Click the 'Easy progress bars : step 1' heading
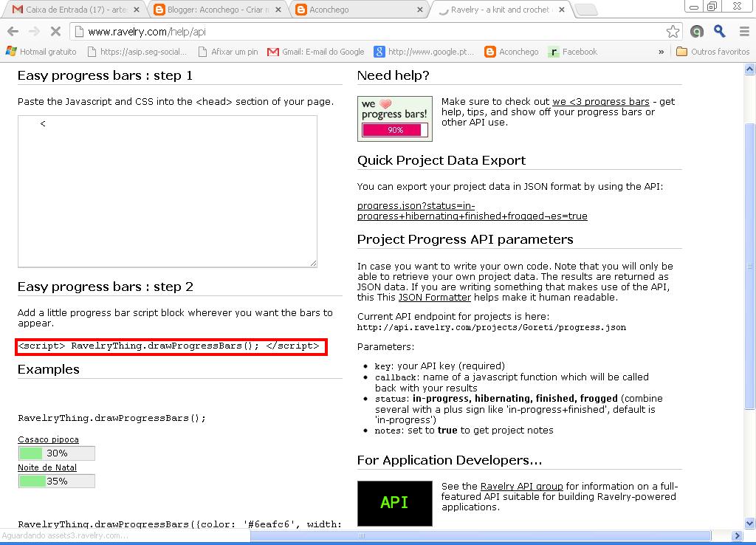The height and width of the screenshot is (545, 756). 105,75
